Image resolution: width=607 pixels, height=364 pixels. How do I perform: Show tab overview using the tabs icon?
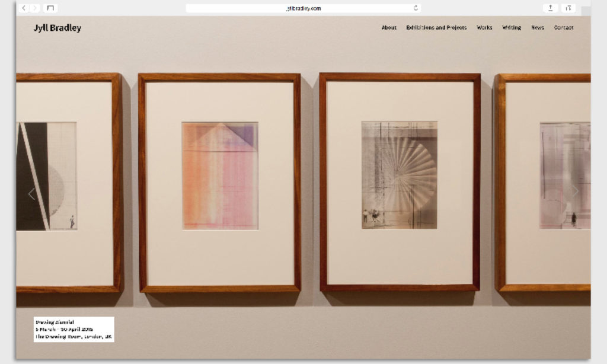568,8
